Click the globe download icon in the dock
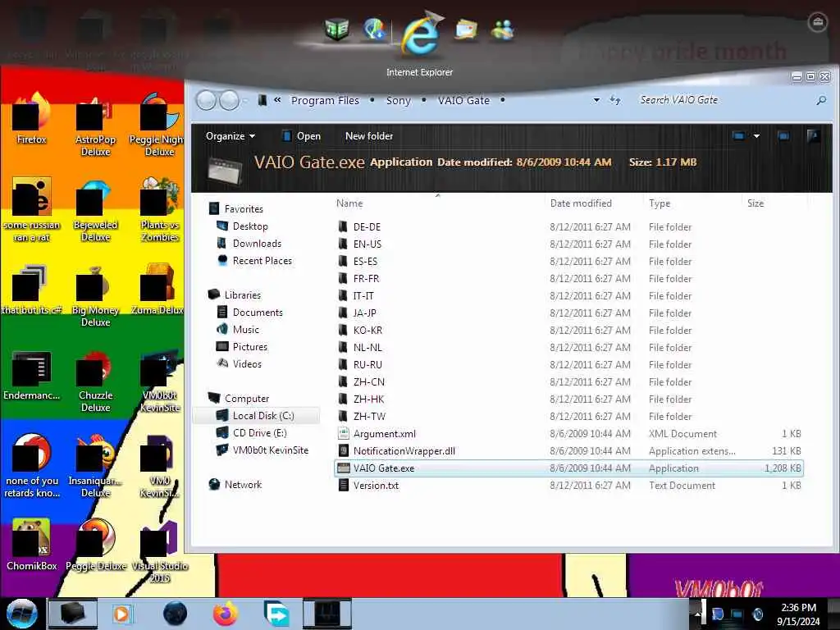The width and height of the screenshot is (840, 630). (374, 29)
